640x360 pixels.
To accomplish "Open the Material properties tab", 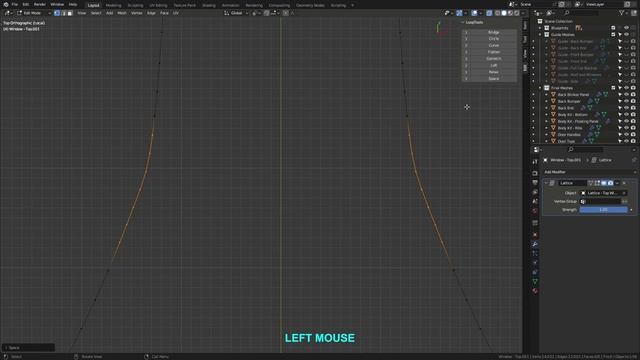I will pyautogui.click(x=535, y=291).
